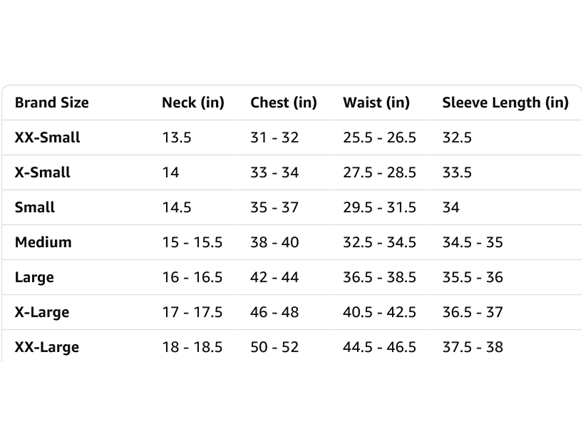Click the Chest (in) header

[284, 102]
